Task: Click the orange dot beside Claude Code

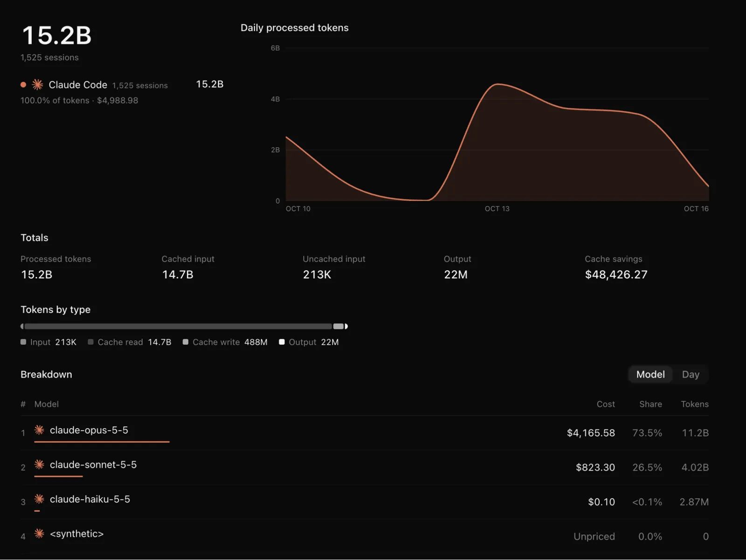Action: pyautogui.click(x=23, y=85)
